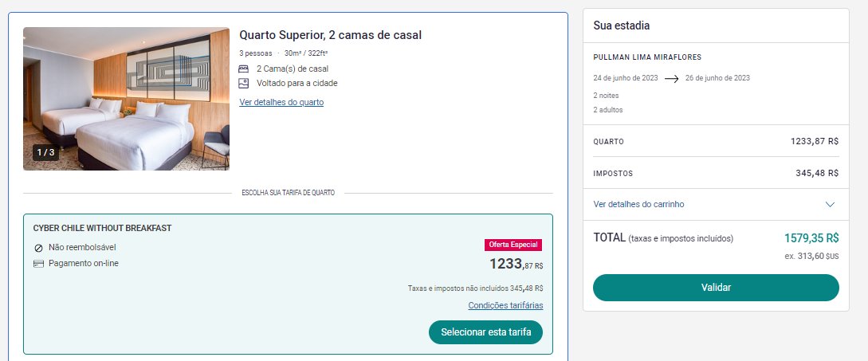Click the Validar button

(x=716, y=288)
